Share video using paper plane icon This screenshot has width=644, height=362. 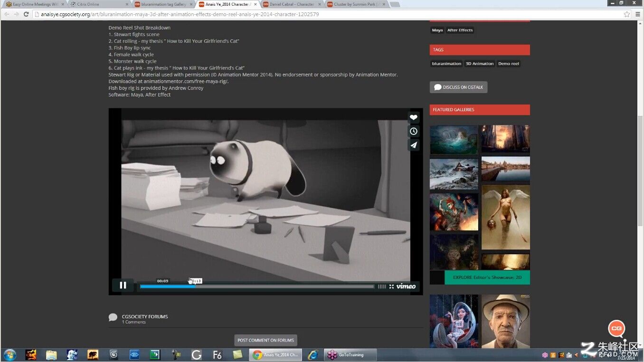414,145
